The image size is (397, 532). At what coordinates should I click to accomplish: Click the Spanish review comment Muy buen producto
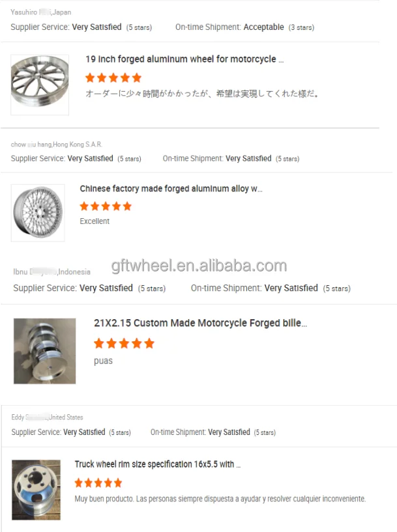pyautogui.click(x=220, y=499)
